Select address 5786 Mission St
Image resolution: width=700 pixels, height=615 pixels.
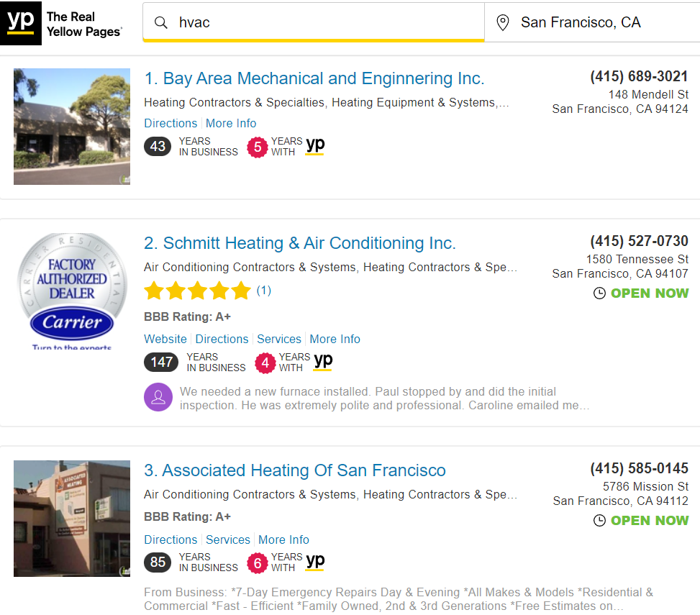[x=645, y=486]
